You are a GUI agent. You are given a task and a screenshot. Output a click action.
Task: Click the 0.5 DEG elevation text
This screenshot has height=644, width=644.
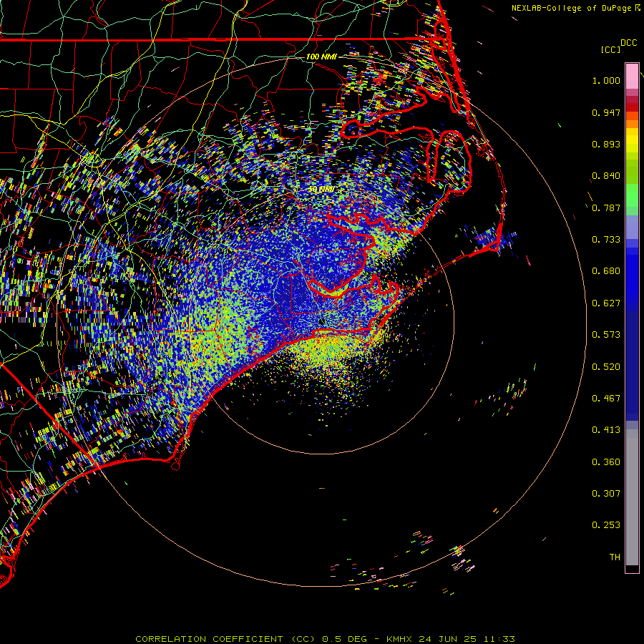(x=344, y=639)
